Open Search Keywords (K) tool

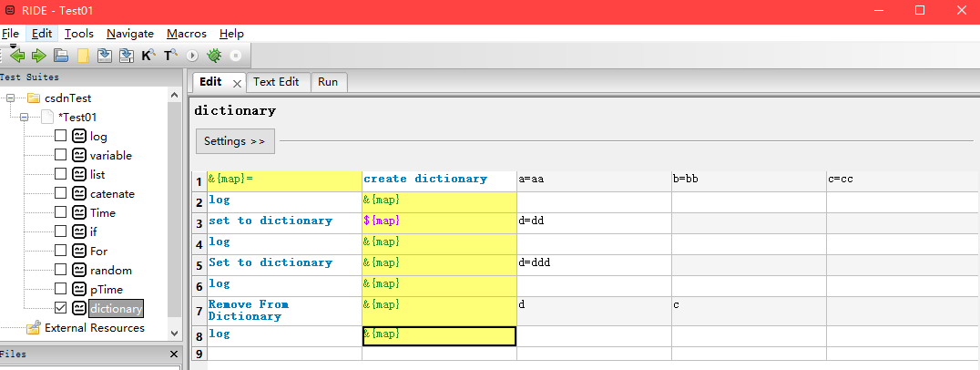pyautogui.click(x=148, y=56)
